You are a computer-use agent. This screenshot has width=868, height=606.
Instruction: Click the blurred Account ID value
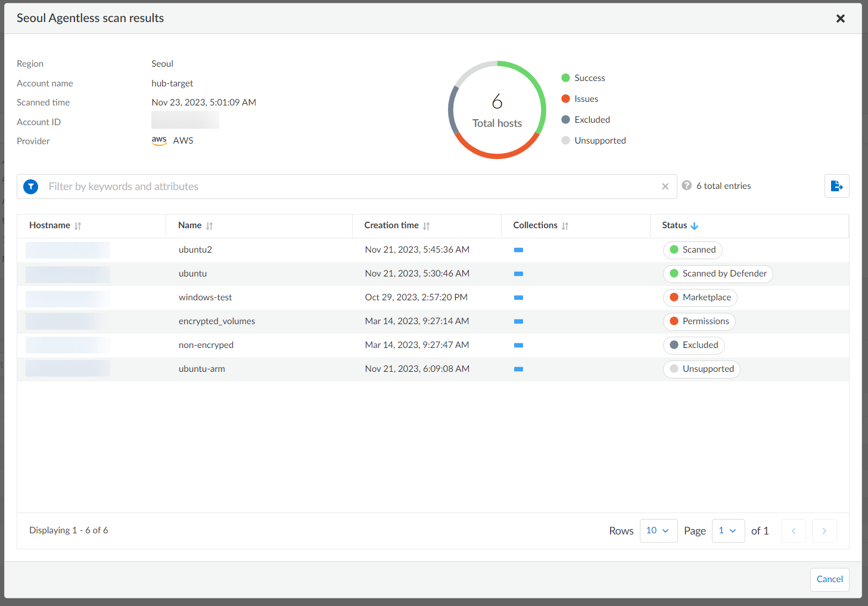(x=185, y=120)
